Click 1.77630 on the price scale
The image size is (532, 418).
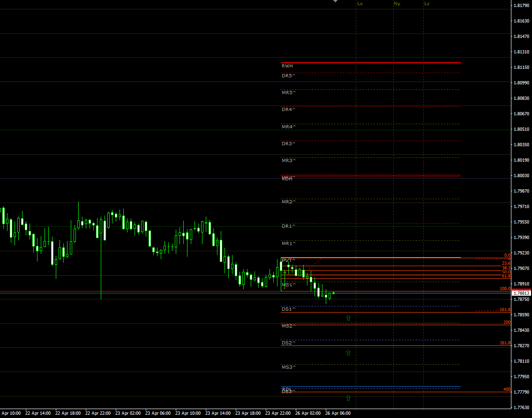[522, 408]
